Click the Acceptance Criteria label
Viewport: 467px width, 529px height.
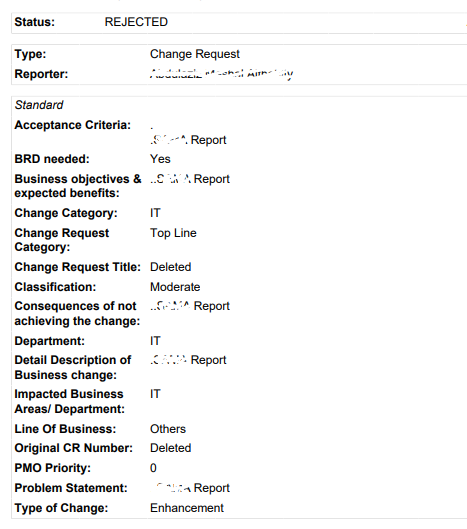click(x=73, y=125)
